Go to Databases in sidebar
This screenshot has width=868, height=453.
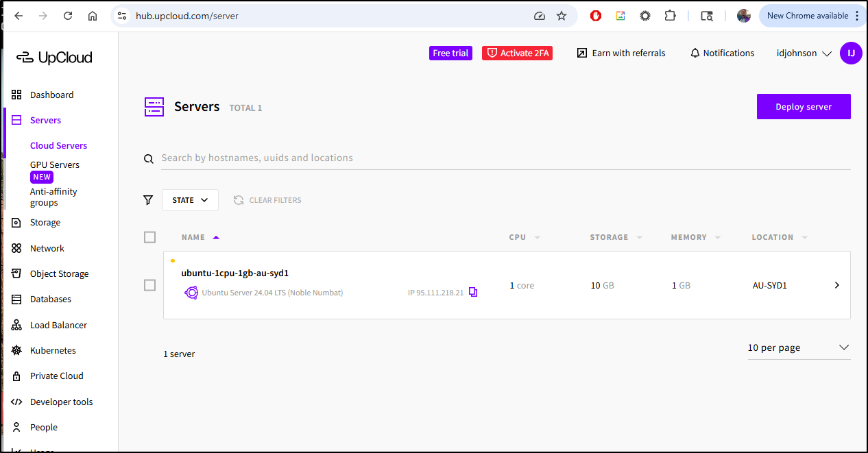tap(50, 299)
